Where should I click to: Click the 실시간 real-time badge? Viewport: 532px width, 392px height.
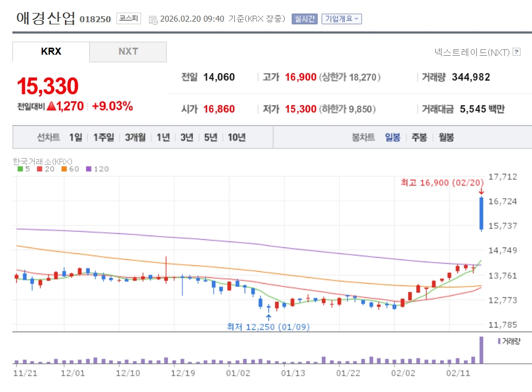tap(304, 19)
